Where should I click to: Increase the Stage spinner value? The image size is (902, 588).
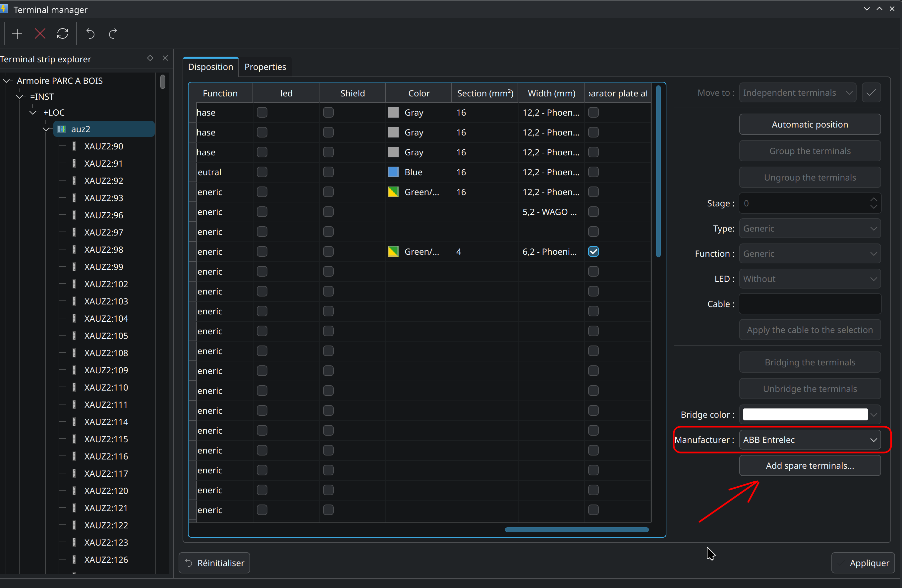(x=874, y=200)
